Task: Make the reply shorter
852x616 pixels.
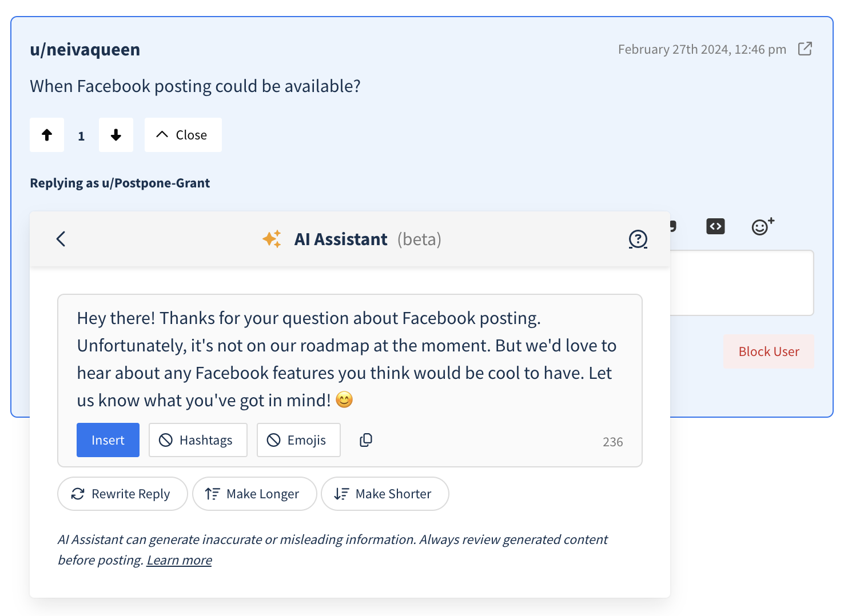Action: pos(385,494)
